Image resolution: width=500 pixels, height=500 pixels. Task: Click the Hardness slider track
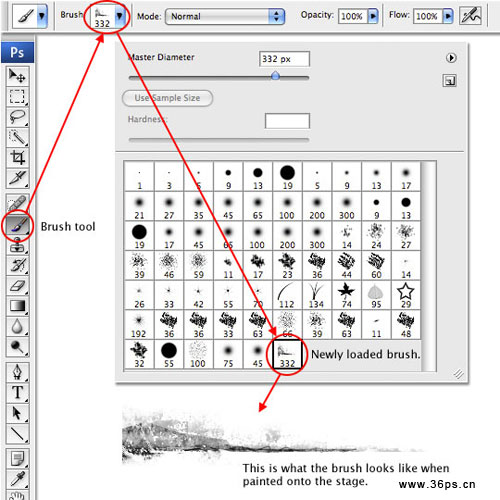pyautogui.click(x=219, y=140)
